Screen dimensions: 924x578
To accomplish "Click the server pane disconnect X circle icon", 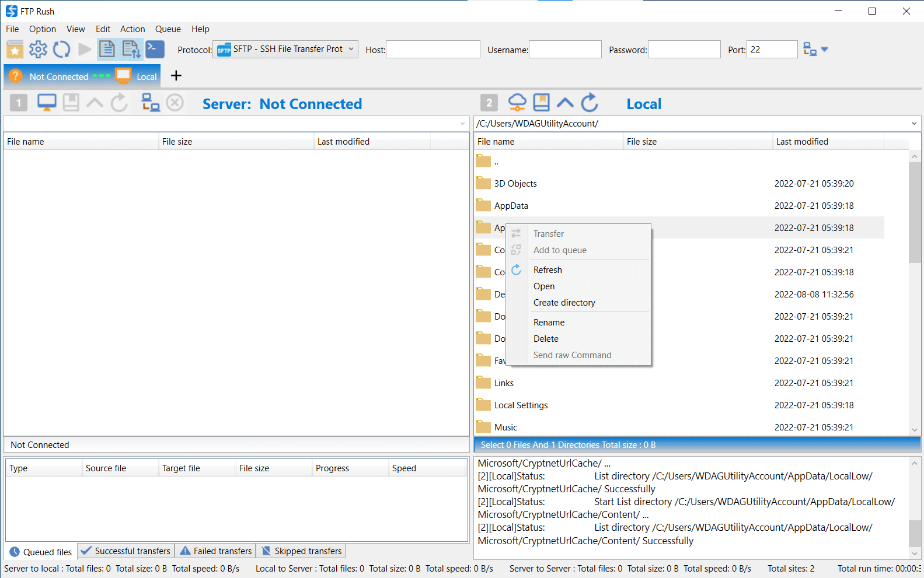I will pos(175,103).
